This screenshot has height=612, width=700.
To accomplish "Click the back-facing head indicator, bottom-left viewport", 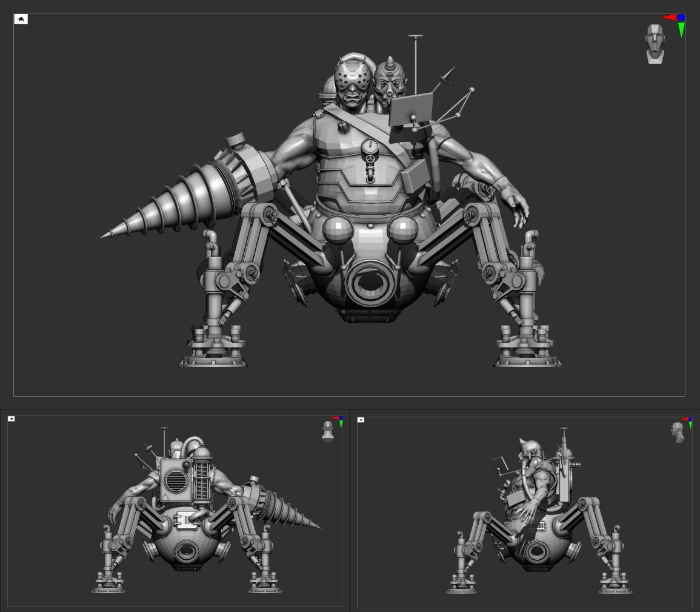I will pyautogui.click(x=328, y=431).
